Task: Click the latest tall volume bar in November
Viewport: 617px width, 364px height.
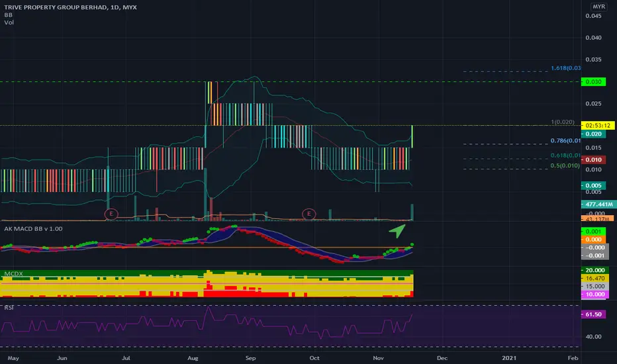Action: 412,212
